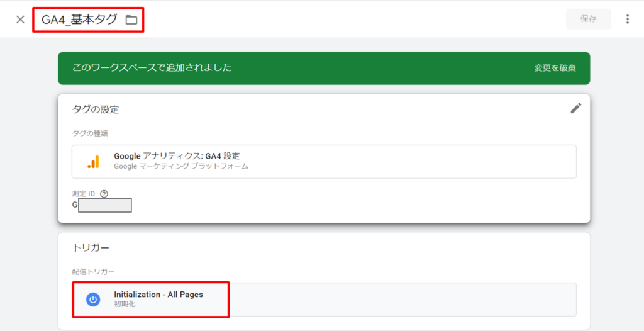Select the Google アナリティクス: GA4 設定 tag type

pos(324,161)
